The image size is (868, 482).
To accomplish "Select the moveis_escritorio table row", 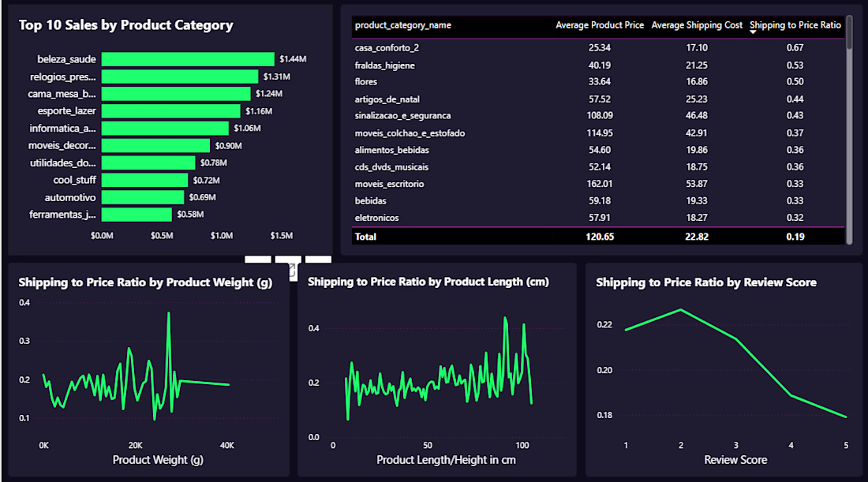I will (x=598, y=184).
